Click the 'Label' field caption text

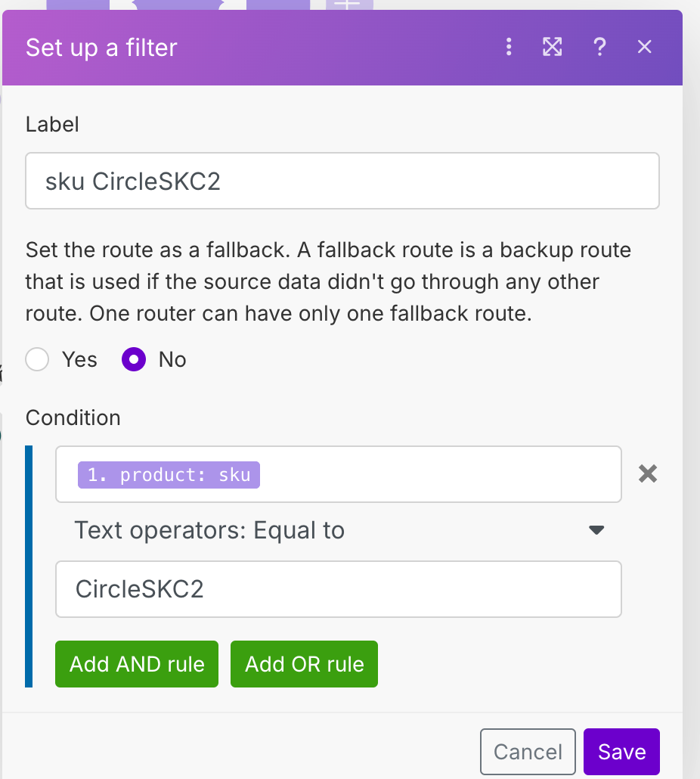click(x=52, y=124)
